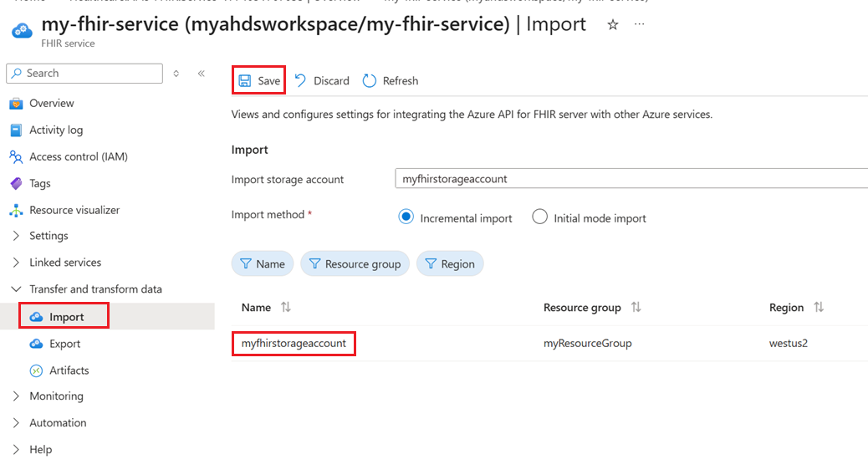Click the up-down sort arrows beside Search
Image resolution: width=868 pixels, height=475 pixels.
(176, 73)
